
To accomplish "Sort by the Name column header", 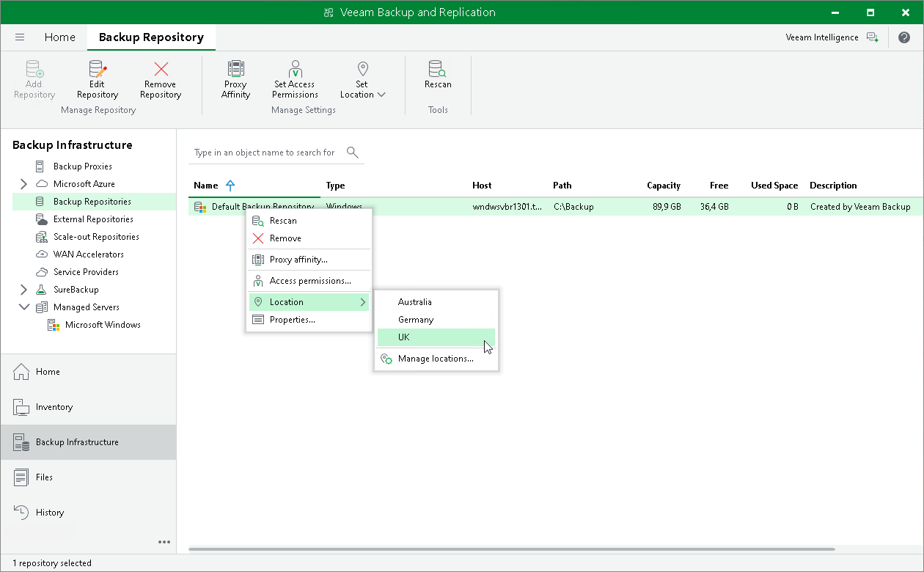I will pyautogui.click(x=206, y=186).
